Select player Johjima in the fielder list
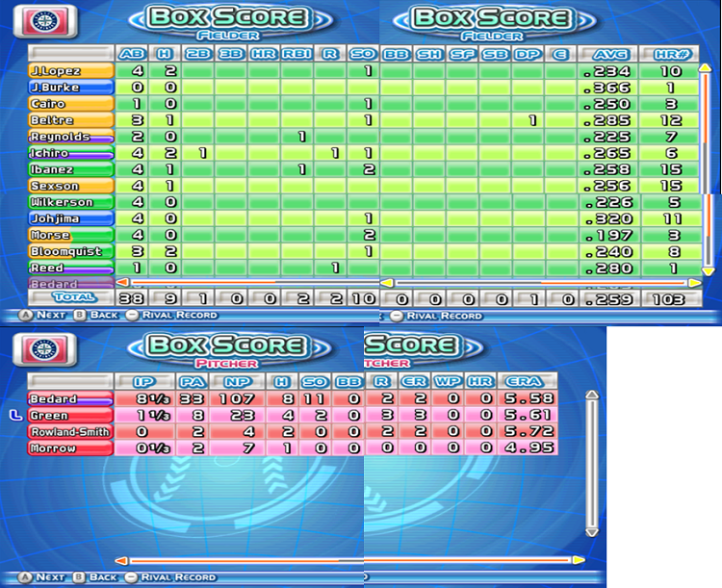Viewport: 722px width, 588px height. [x=71, y=218]
